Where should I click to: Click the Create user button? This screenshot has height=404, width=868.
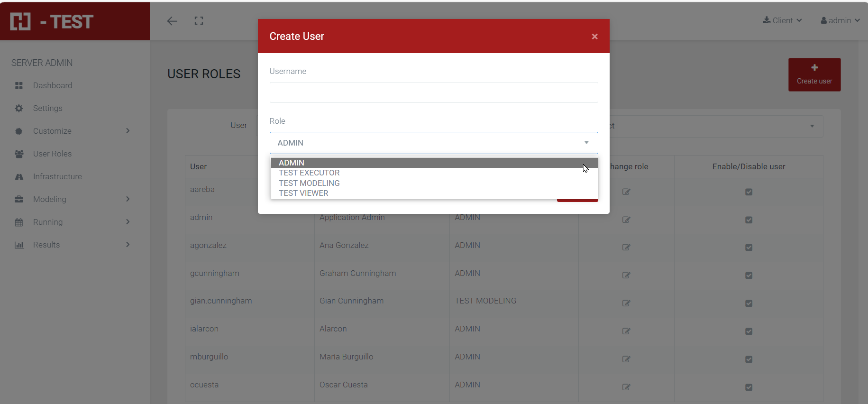(x=814, y=74)
